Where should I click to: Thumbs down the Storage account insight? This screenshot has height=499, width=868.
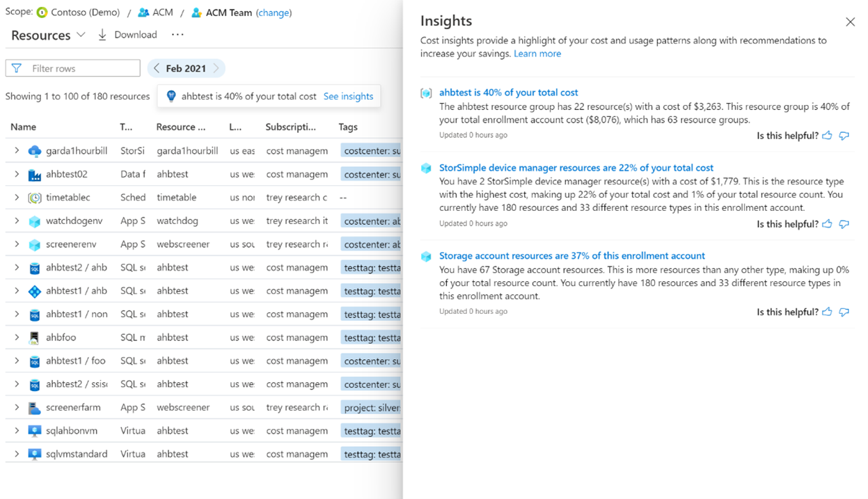pyautogui.click(x=844, y=312)
